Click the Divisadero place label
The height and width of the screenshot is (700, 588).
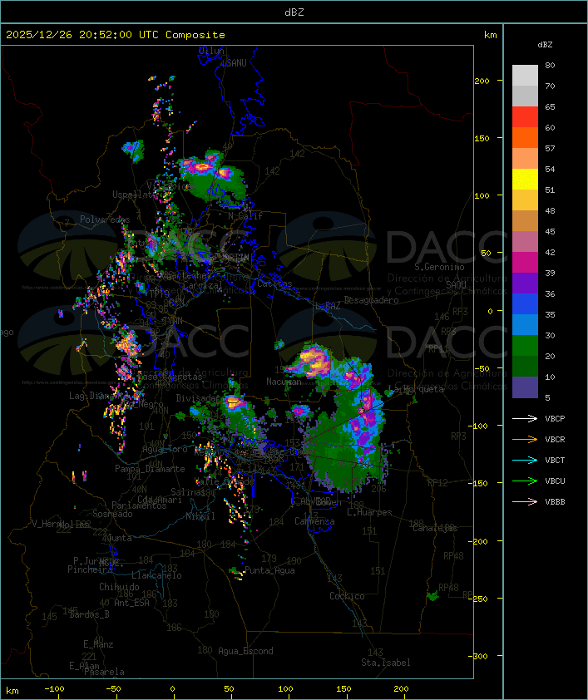(197, 397)
